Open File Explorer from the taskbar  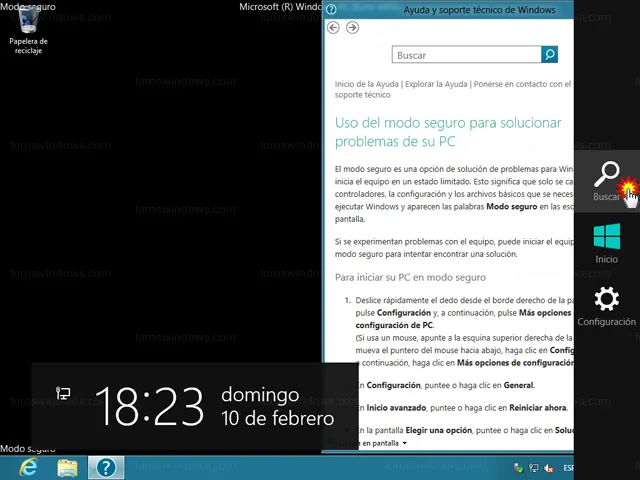[x=67, y=468]
